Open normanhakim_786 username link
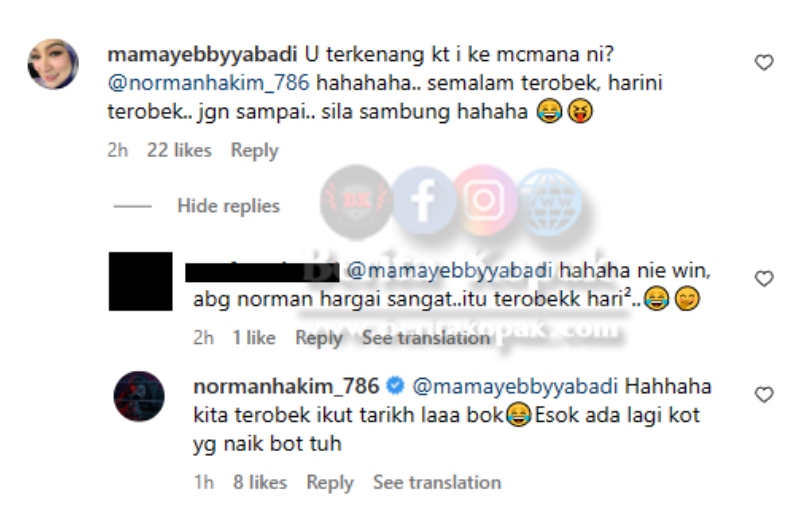800x526 pixels. [286, 386]
